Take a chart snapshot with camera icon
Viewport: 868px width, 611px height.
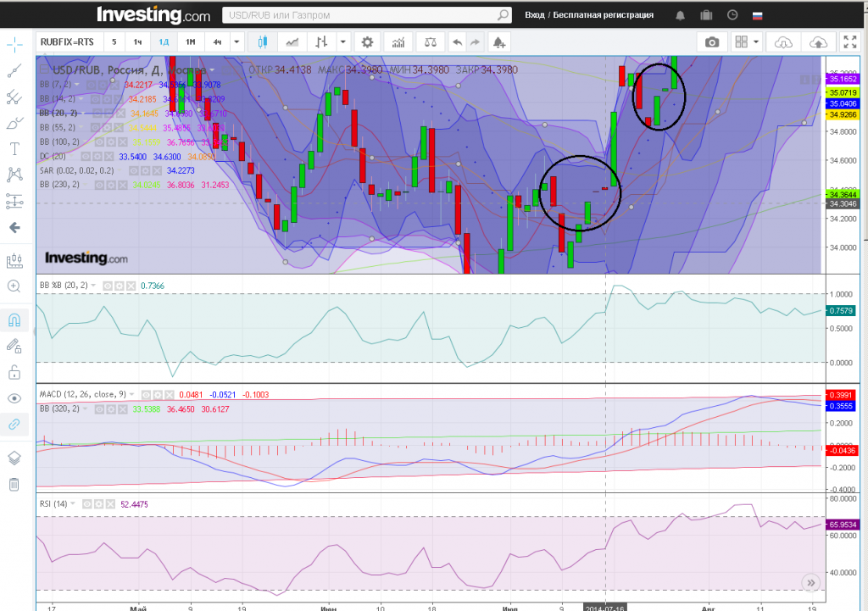point(712,42)
